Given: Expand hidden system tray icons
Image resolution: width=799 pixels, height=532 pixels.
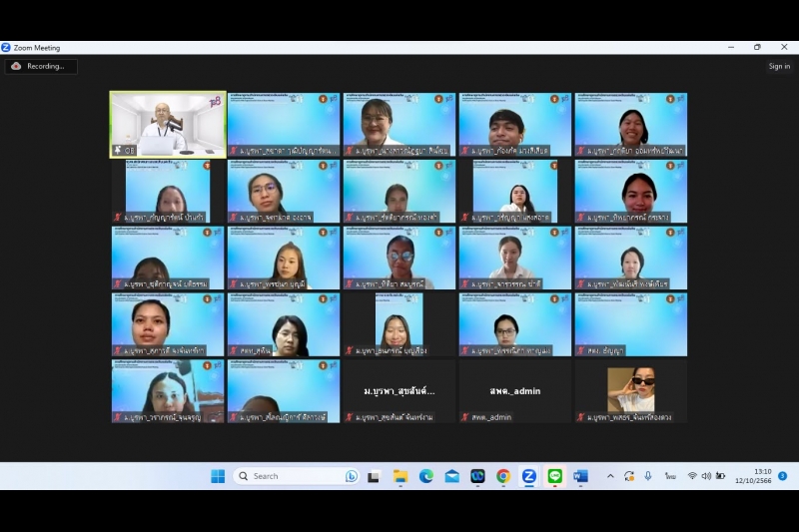Looking at the screenshot, I should pyautogui.click(x=610, y=476).
